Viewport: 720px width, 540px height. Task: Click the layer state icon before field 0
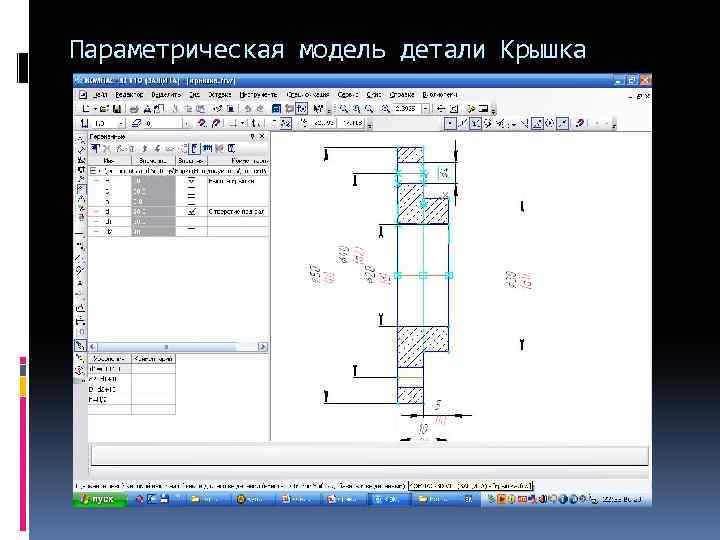coord(136,123)
